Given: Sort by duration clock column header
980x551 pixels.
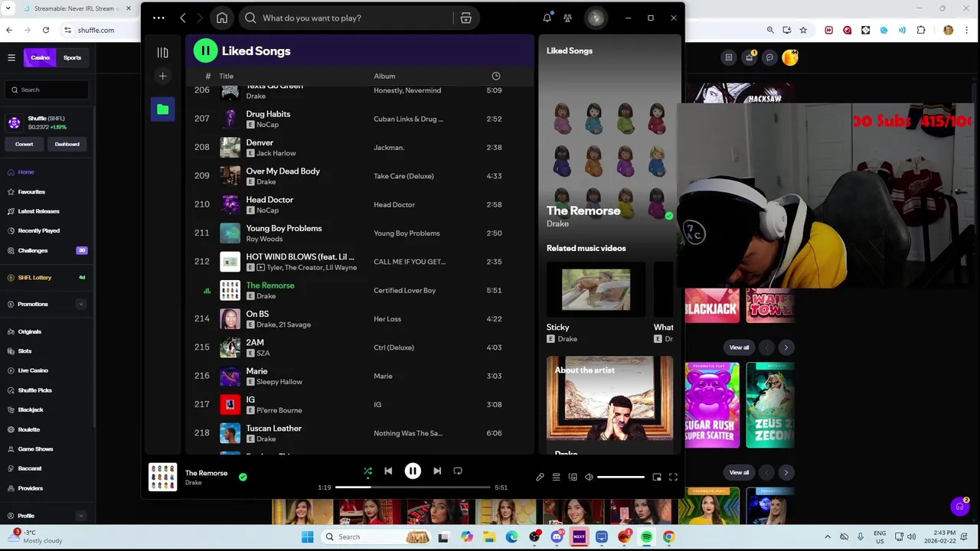Looking at the screenshot, I should (495, 76).
